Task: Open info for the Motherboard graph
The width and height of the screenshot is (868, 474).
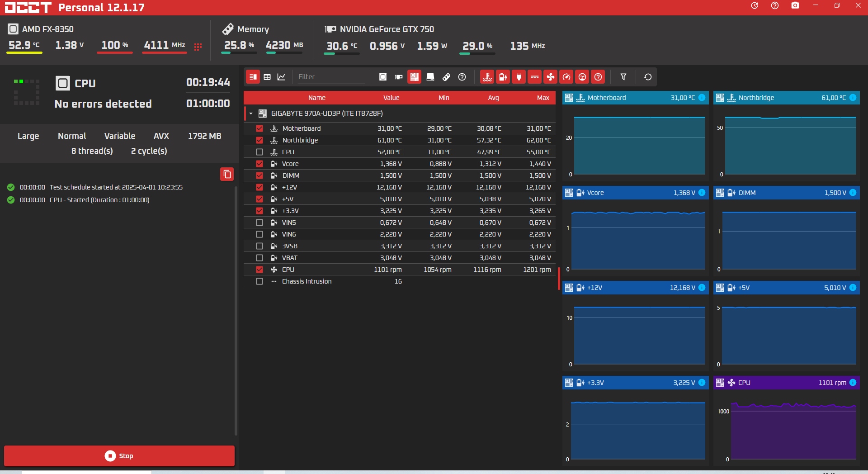Action: [702, 98]
